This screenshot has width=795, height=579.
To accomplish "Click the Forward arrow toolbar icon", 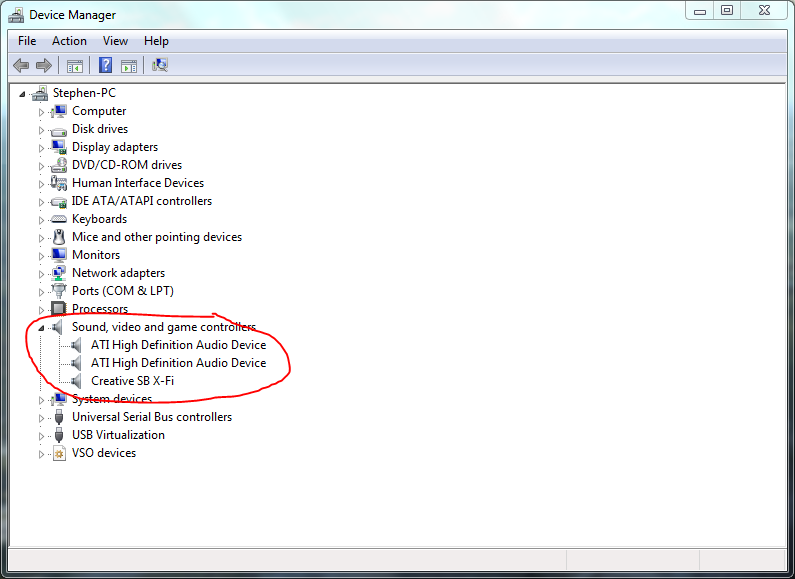I will tap(43, 66).
